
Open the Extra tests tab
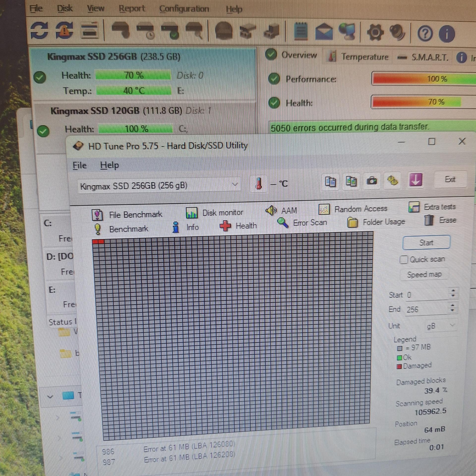tap(432, 207)
